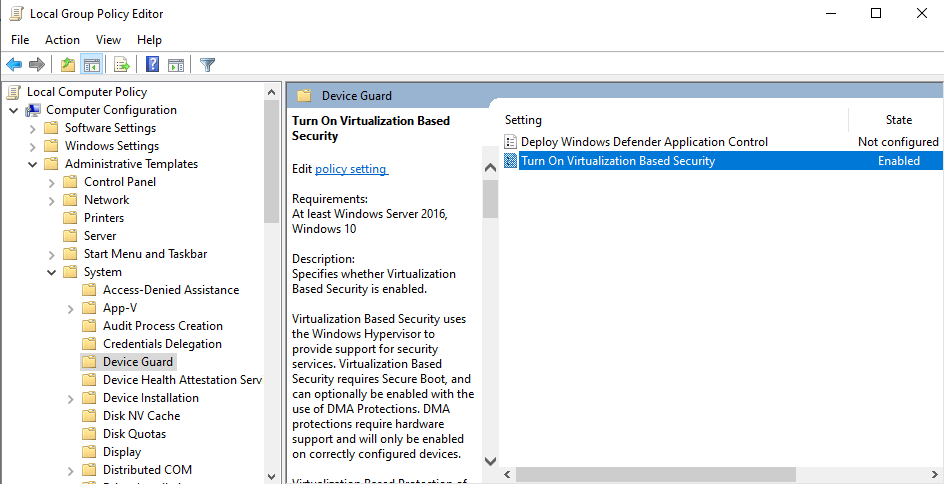Click the settings list horizontal scroll left arrow

[x=507, y=475]
